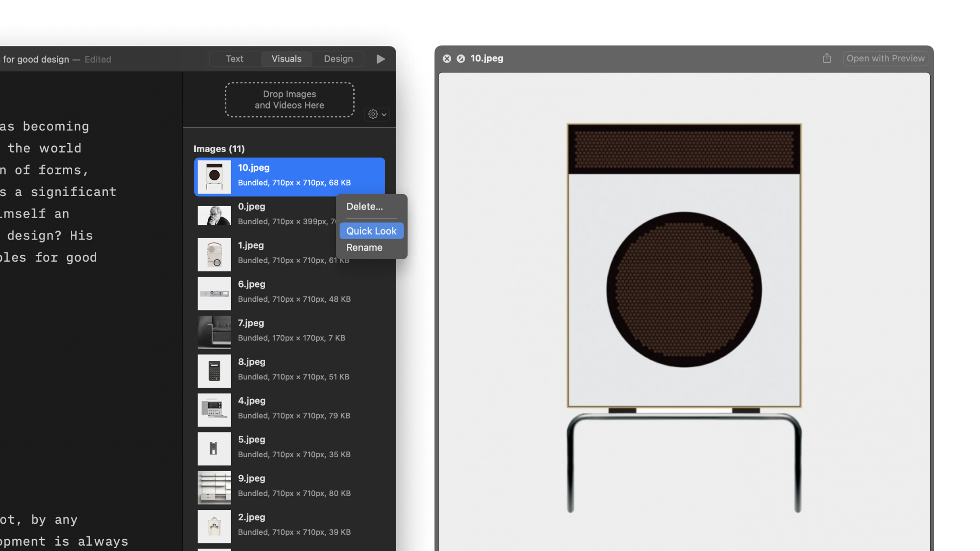Close the Quick Look window
980x551 pixels.
[x=447, y=58]
